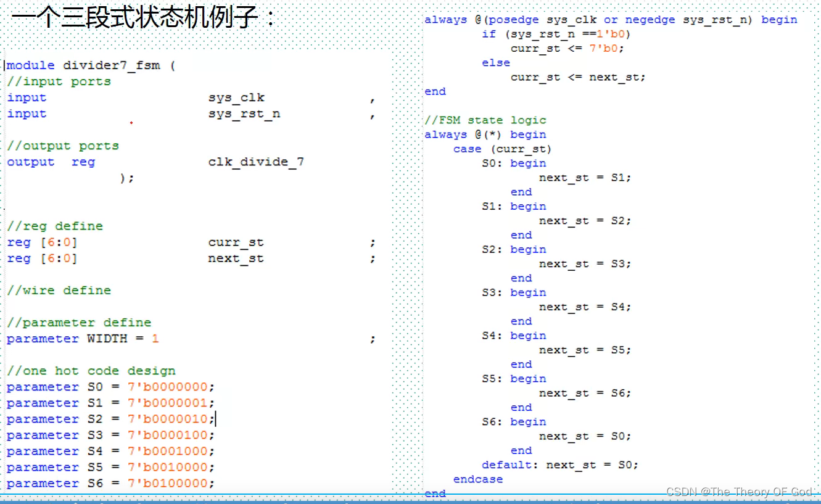This screenshot has height=504, width=821.
Task: Click the clk_divide_7 output name
Action: click(x=256, y=162)
